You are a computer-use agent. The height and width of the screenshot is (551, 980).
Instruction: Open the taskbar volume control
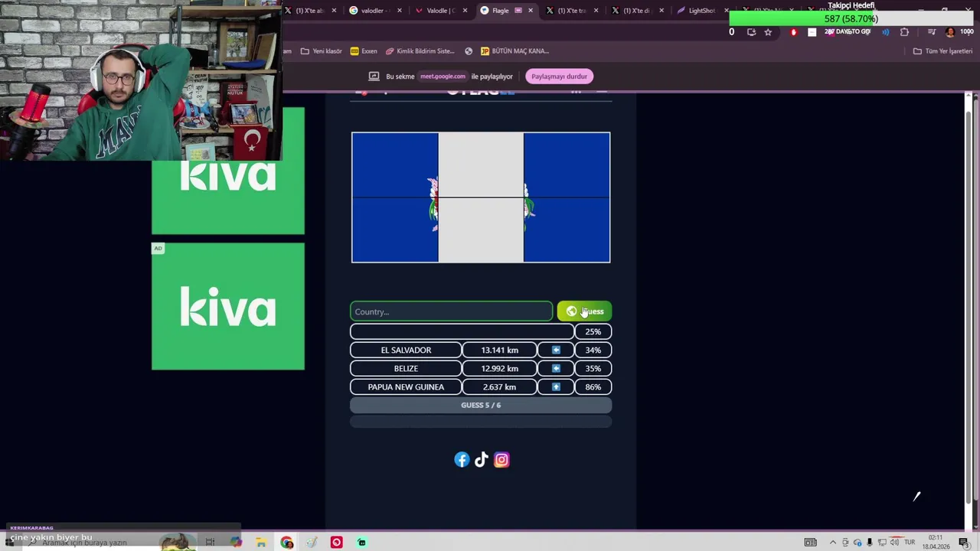[894, 543]
